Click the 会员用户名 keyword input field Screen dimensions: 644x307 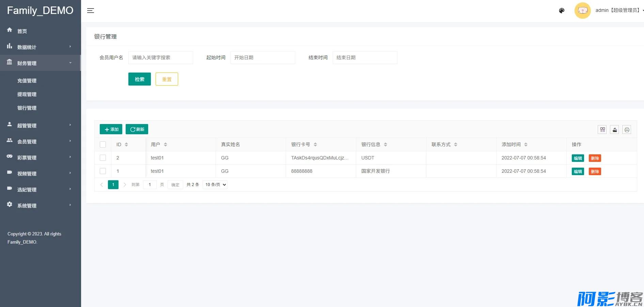(160, 58)
